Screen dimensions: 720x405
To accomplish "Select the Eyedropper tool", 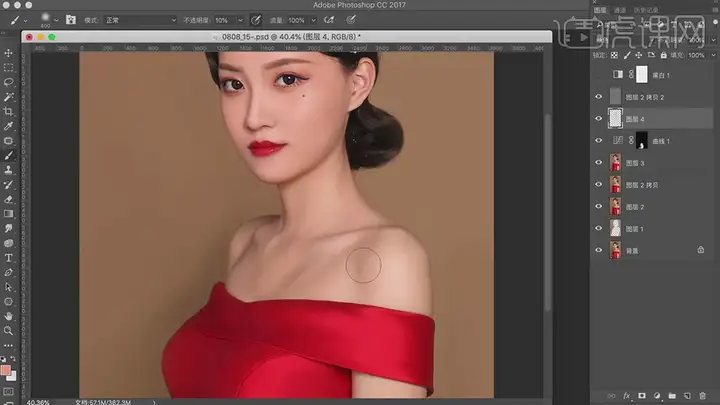I will (8, 126).
